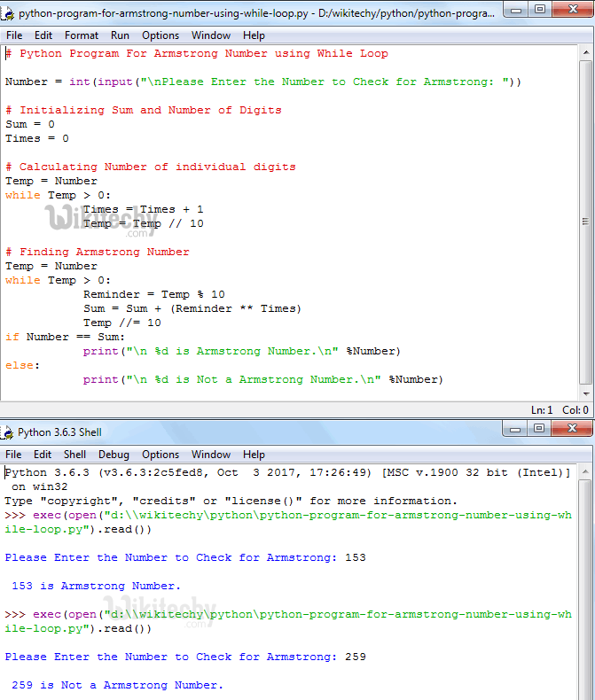Open the Run menu in the editor
This screenshot has height=700, width=595.
click(x=120, y=35)
